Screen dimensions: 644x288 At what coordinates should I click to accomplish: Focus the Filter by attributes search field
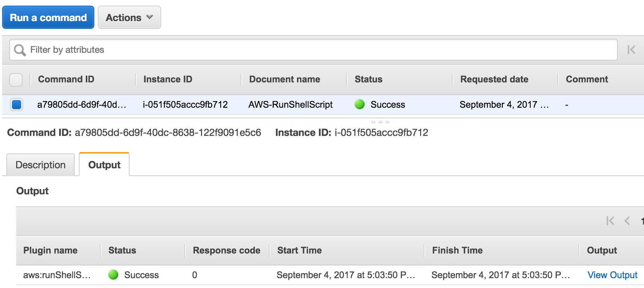coord(317,50)
